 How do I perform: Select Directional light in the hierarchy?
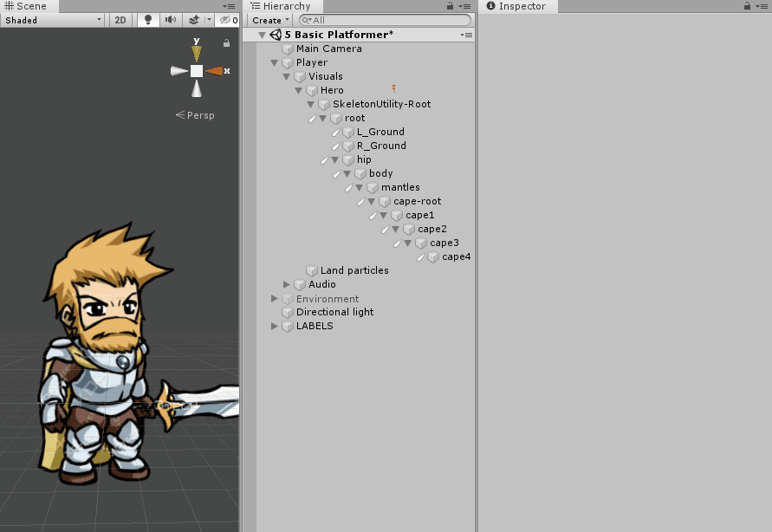[x=334, y=312]
